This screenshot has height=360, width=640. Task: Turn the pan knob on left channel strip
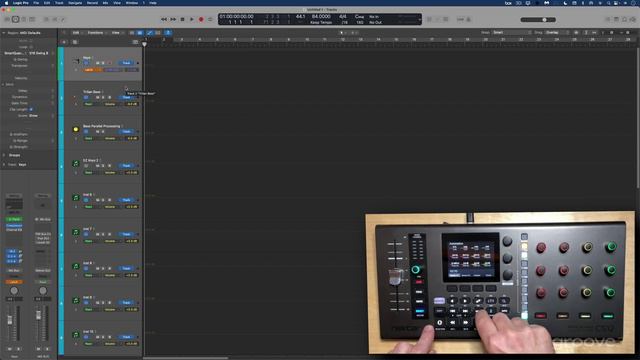pos(14,290)
